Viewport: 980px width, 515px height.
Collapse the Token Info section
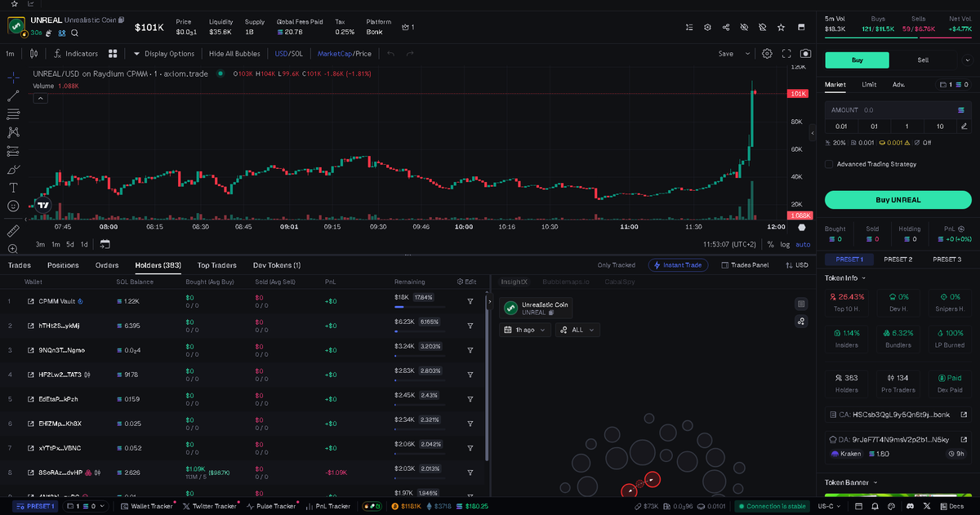tap(845, 277)
